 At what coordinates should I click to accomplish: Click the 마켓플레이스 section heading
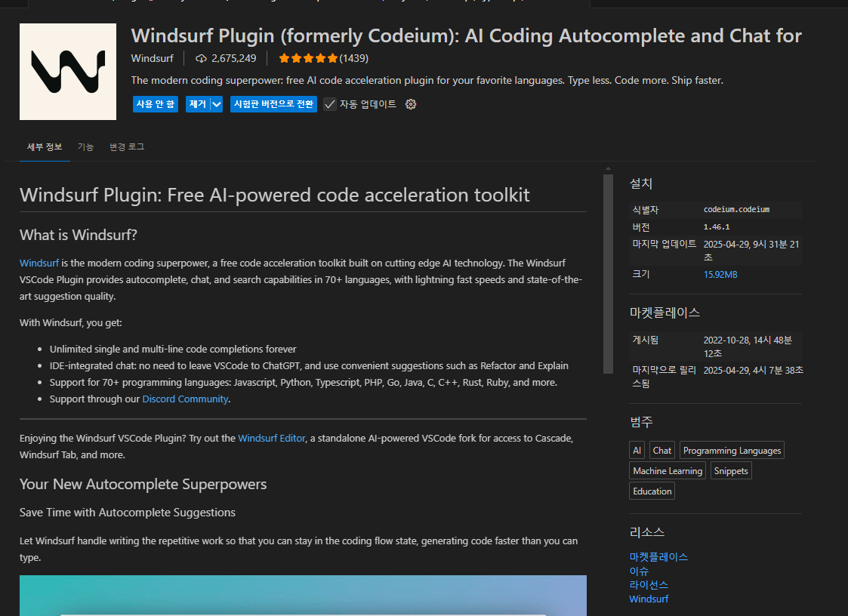[665, 313]
